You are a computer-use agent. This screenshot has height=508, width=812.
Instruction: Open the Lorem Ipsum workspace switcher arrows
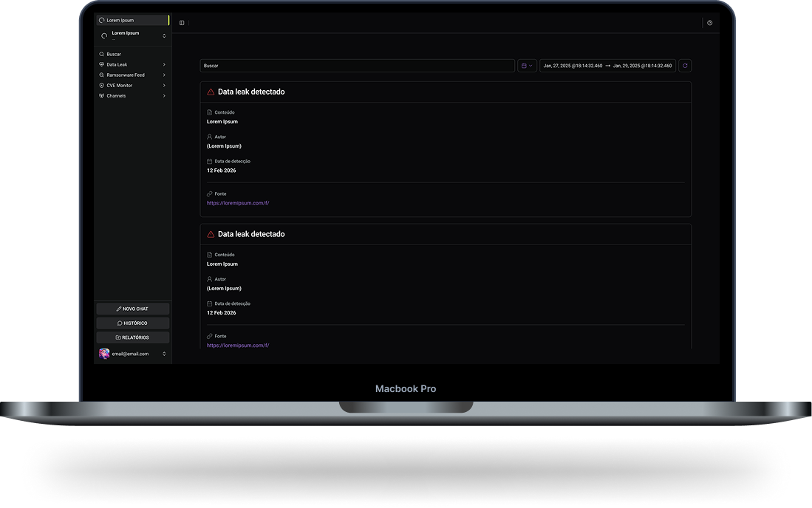[164, 35]
